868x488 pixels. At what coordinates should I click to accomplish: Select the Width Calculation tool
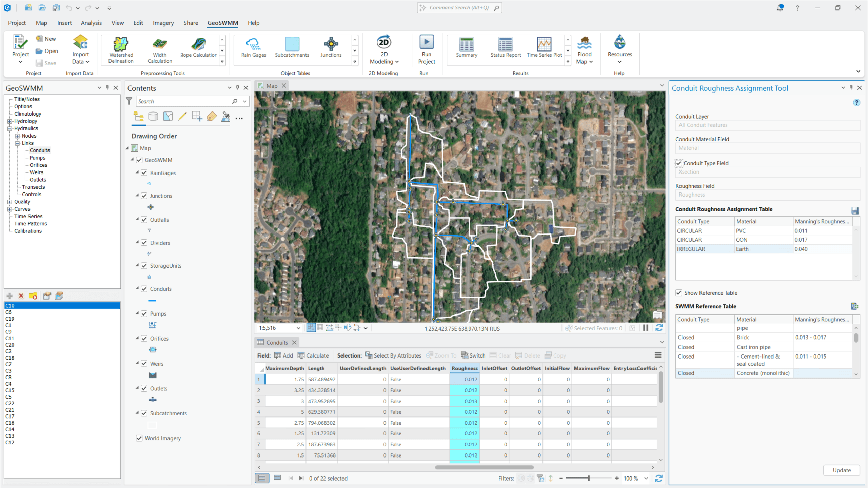pos(159,49)
